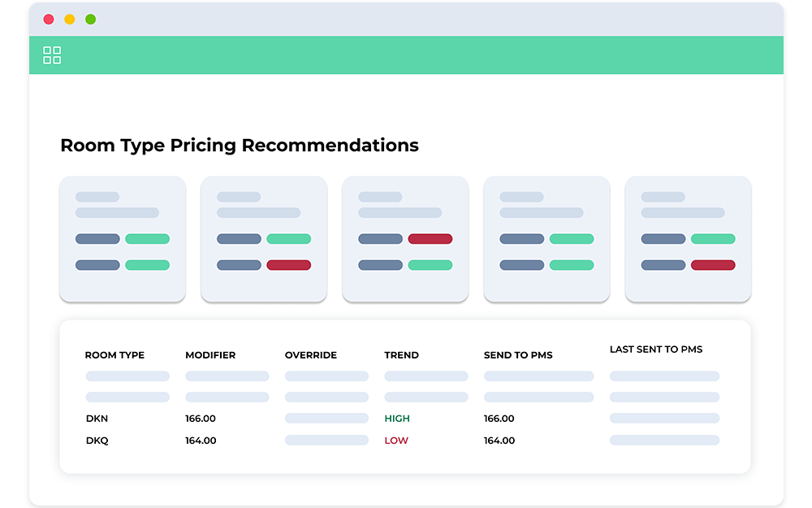Click the green maximize window dot
This screenshot has height=508, width=812.
tap(90, 19)
